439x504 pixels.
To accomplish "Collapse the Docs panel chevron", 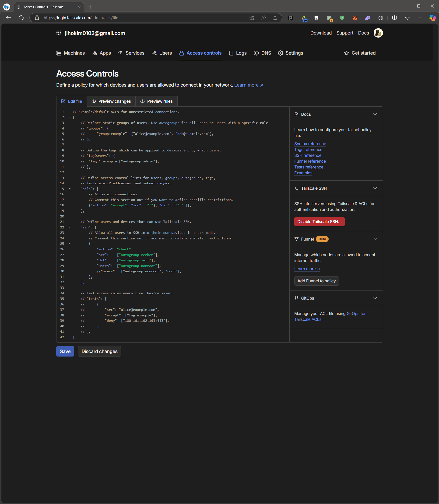I will [375, 114].
